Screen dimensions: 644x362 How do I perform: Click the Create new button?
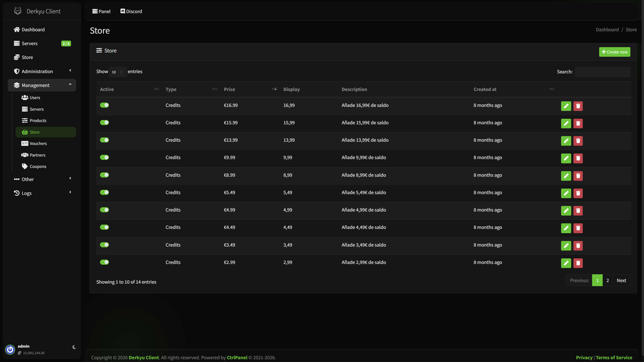point(615,52)
